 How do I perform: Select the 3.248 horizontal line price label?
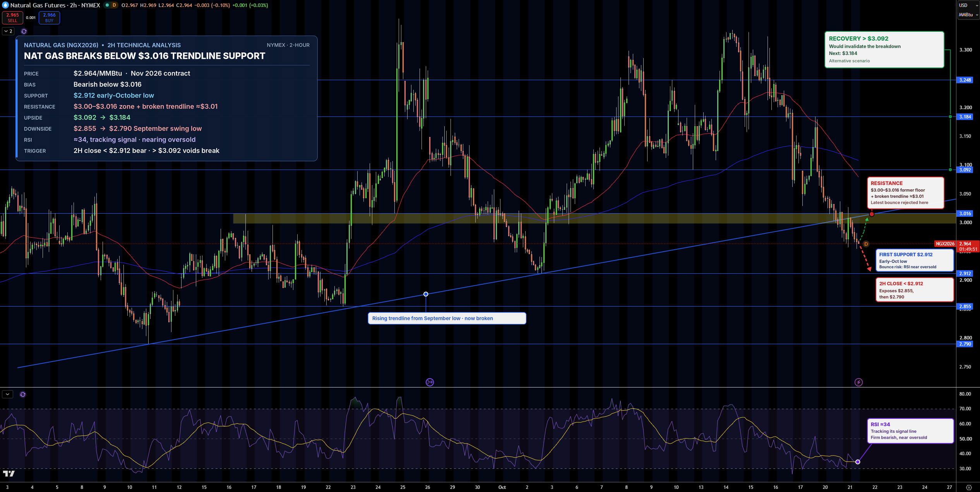965,80
